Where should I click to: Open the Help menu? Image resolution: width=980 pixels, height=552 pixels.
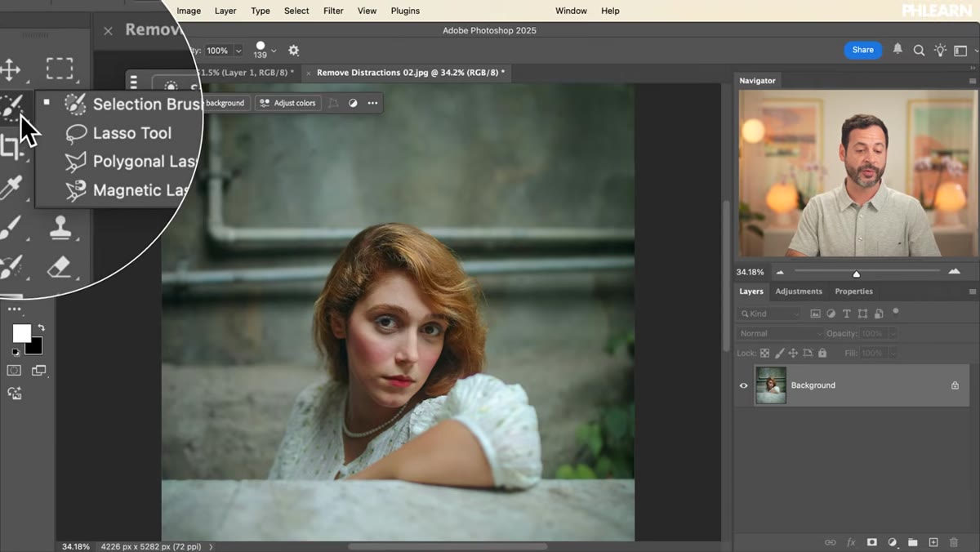coord(610,11)
